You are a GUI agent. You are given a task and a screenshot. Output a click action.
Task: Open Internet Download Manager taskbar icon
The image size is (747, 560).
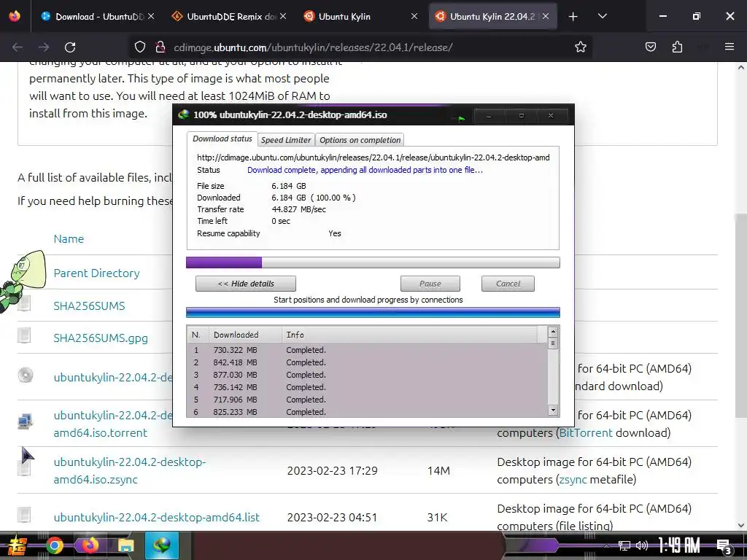(x=162, y=545)
